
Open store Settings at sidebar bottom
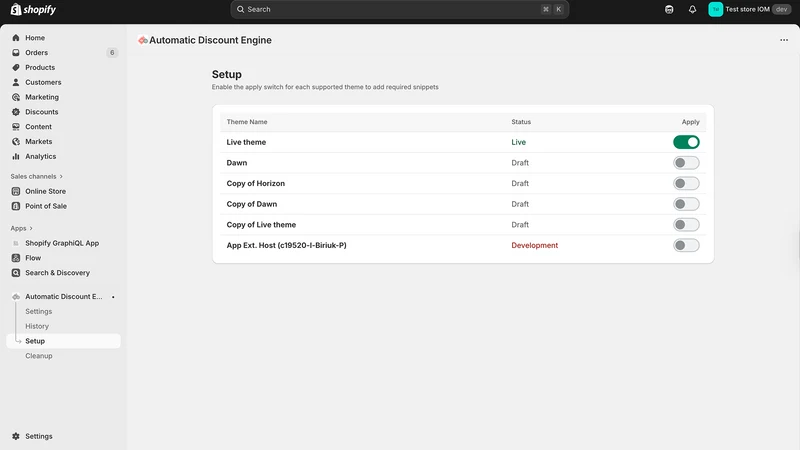click(x=39, y=436)
